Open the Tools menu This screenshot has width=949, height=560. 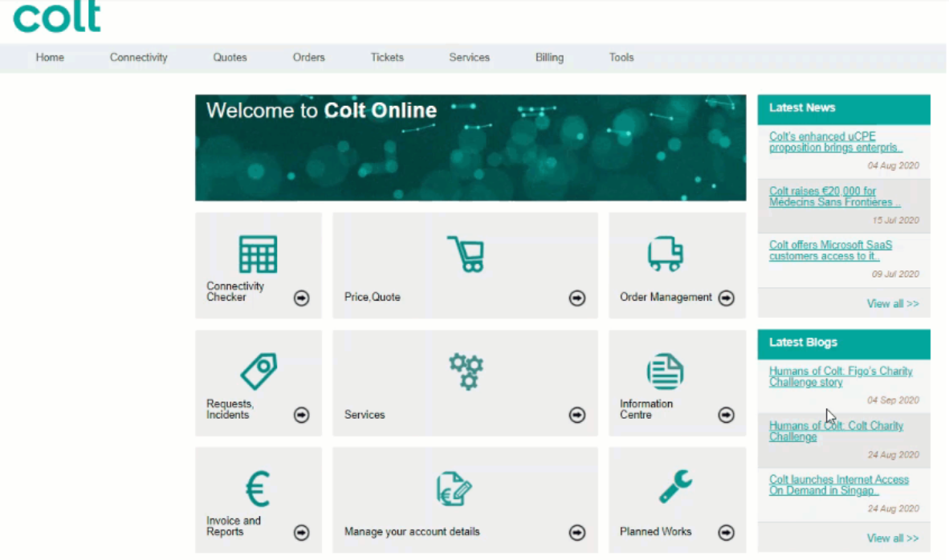[x=621, y=58]
